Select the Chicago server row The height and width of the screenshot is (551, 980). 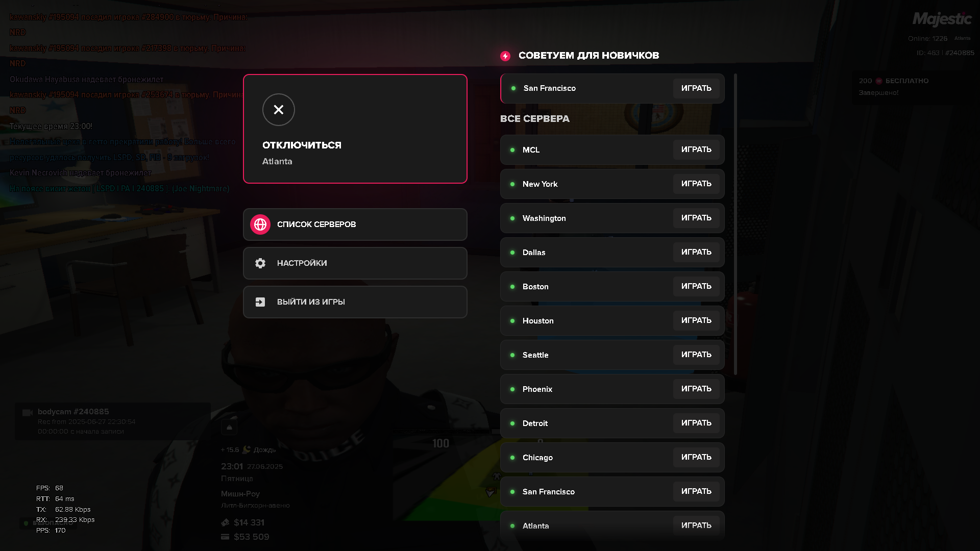[x=612, y=458]
